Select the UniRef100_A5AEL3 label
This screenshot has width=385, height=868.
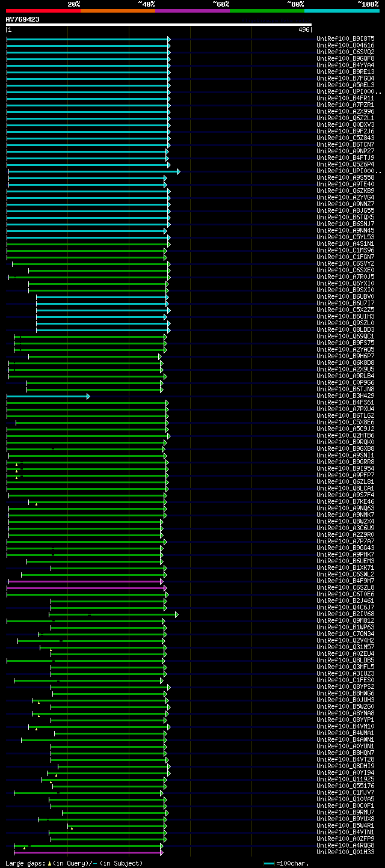coord(345,85)
